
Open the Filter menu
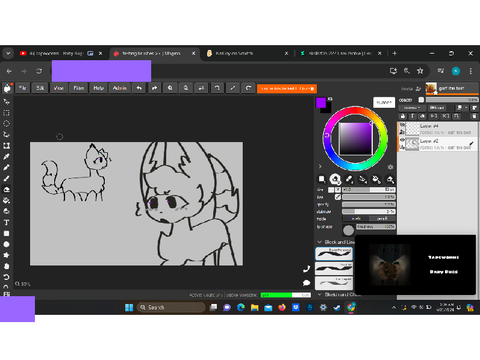click(79, 88)
